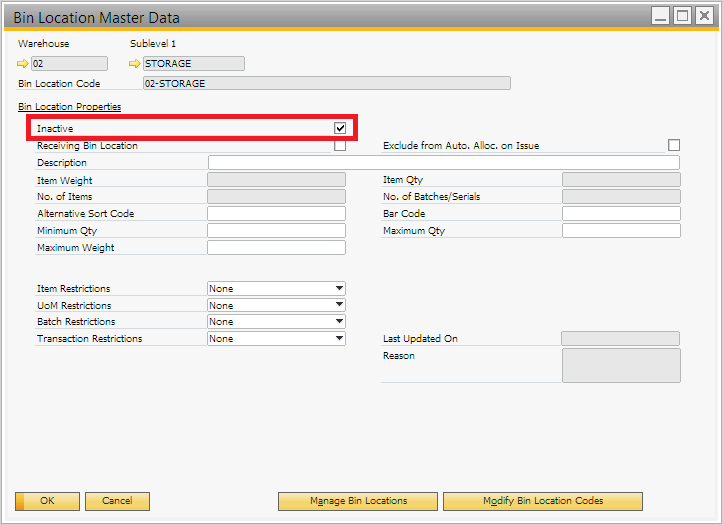Click the Cancel button
This screenshot has height=525, width=723.
coord(117,501)
